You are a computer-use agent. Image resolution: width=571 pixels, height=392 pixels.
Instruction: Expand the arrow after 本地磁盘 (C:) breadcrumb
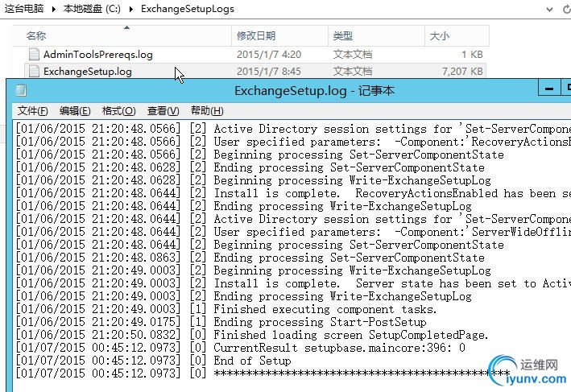(131, 9)
